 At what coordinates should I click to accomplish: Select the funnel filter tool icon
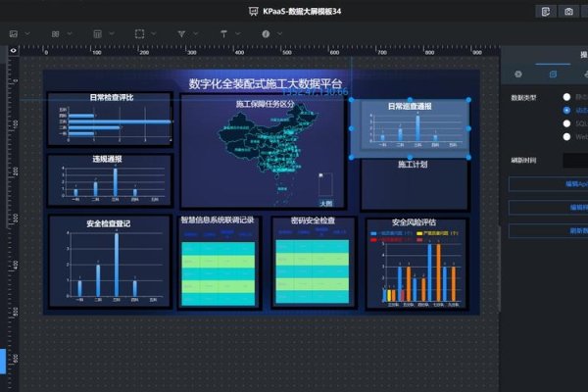(181, 34)
